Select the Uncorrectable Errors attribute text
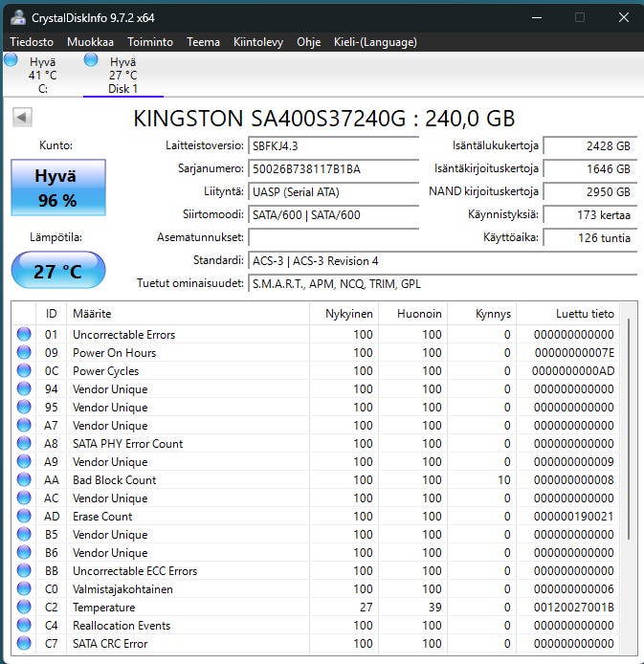The width and height of the screenshot is (644, 664). click(x=123, y=335)
